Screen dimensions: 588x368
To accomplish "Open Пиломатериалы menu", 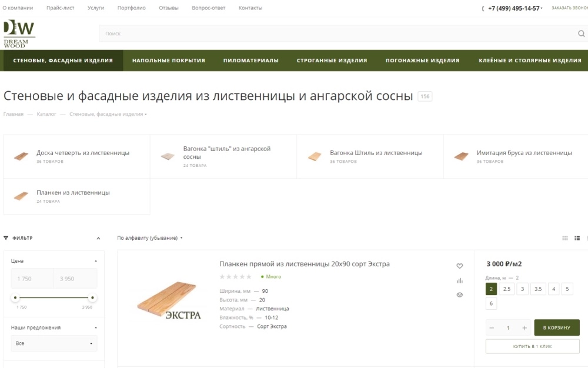I will tap(251, 61).
